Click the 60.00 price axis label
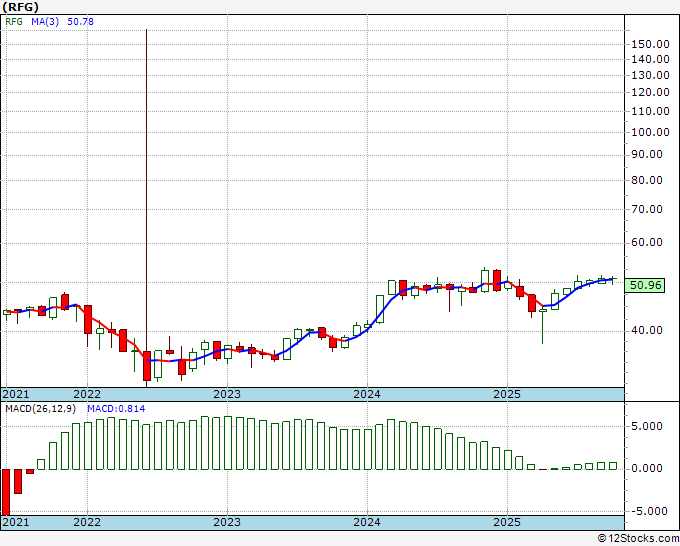This screenshot has width=680, height=546. point(647,242)
